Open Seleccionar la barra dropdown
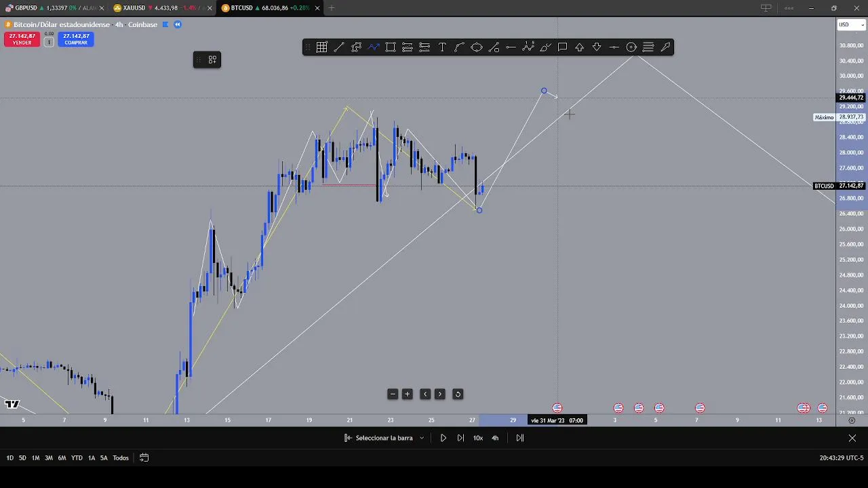 [384, 438]
